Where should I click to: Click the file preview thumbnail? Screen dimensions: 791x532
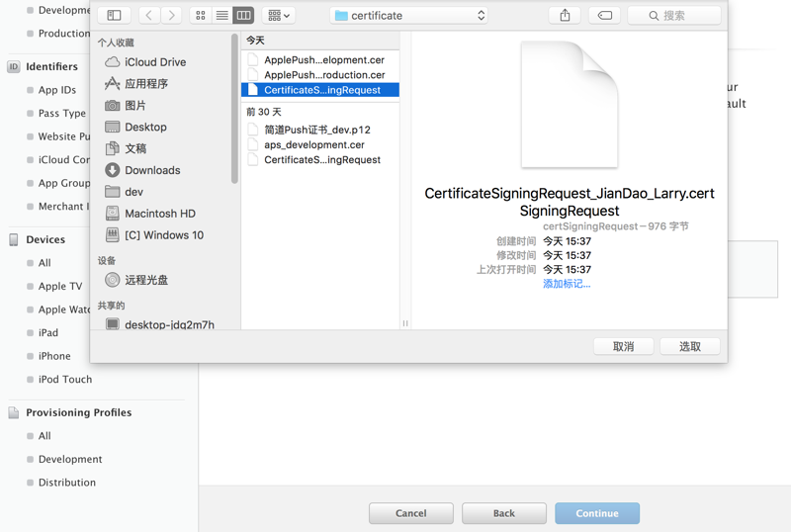[570, 105]
